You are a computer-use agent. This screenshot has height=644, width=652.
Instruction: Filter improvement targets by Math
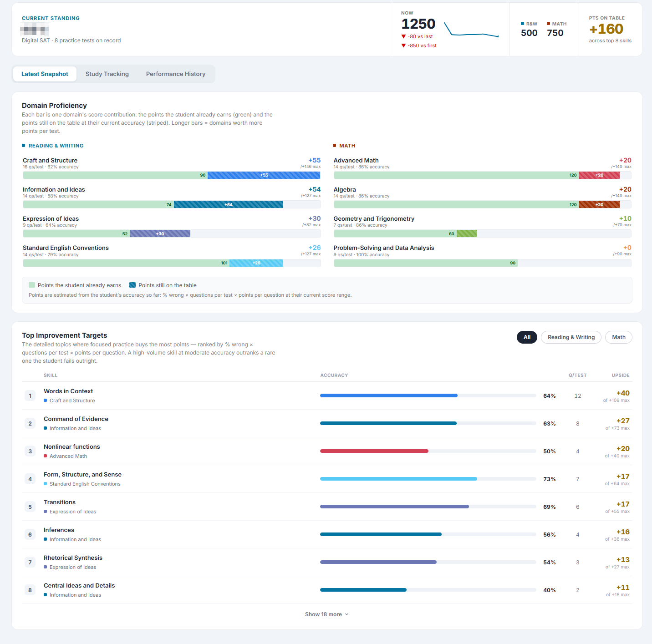[x=619, y=337]
